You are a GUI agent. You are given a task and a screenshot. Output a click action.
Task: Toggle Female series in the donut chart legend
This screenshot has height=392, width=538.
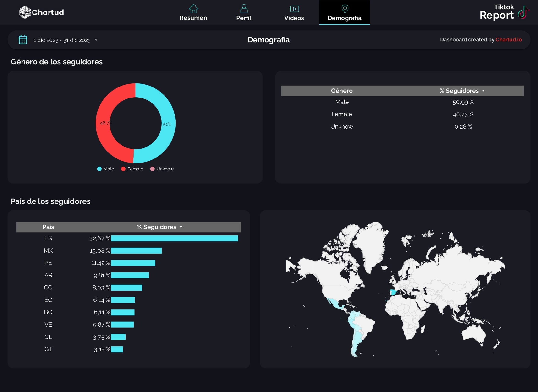pyautogui.click(x=132, y=169)
